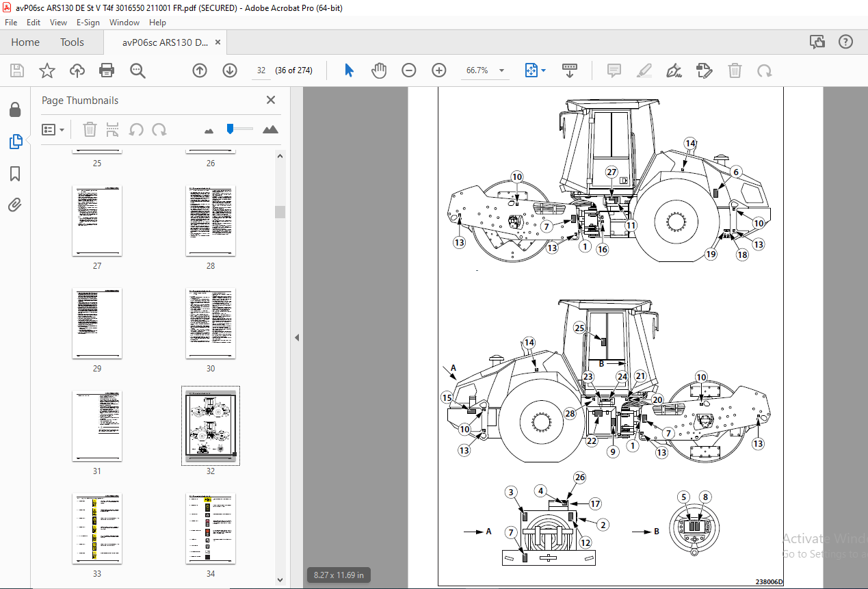
Task: Add document to starred with star icon
Action: tap(47, 70)
